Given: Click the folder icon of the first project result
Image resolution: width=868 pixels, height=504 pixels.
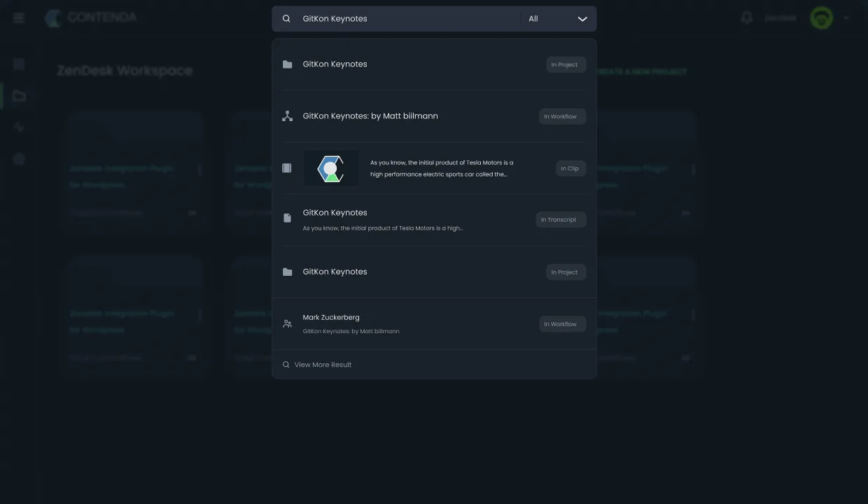Looking at the screenshot, I should pyautogui.click(x=287, y=64).
